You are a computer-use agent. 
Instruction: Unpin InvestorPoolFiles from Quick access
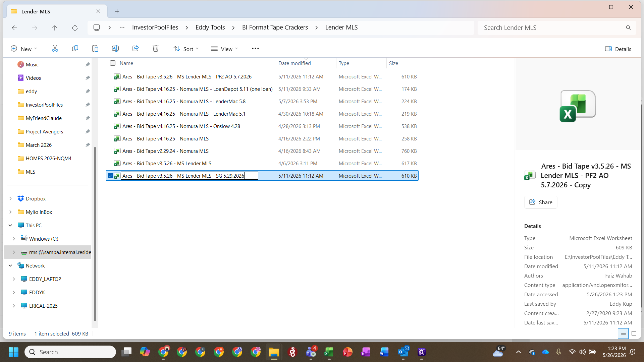(x=88, y=105)
